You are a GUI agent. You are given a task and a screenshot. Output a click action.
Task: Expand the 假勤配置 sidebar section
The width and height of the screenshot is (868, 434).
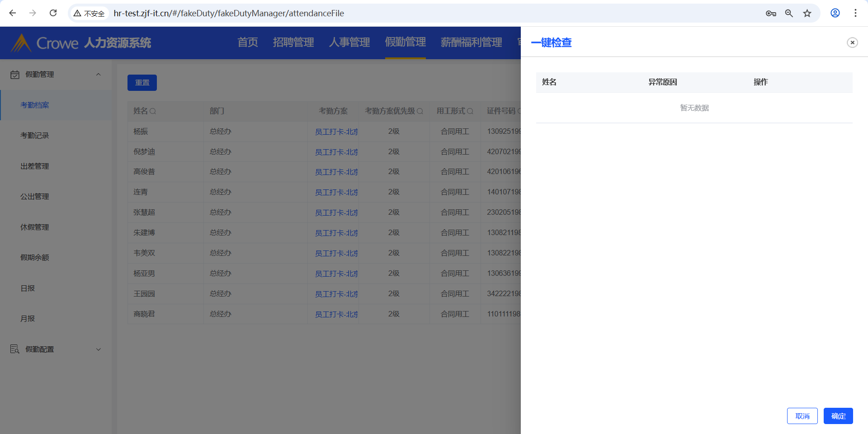coord(98,349)
